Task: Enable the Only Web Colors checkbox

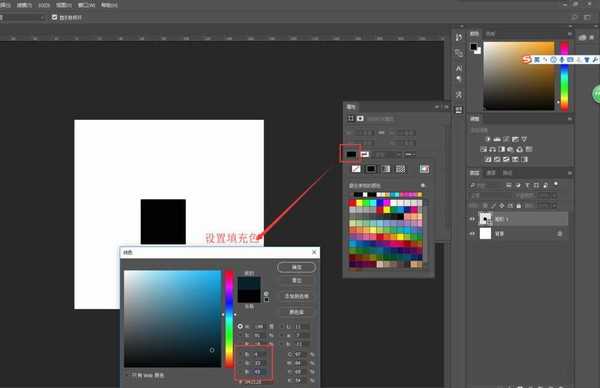Action: 128,375
